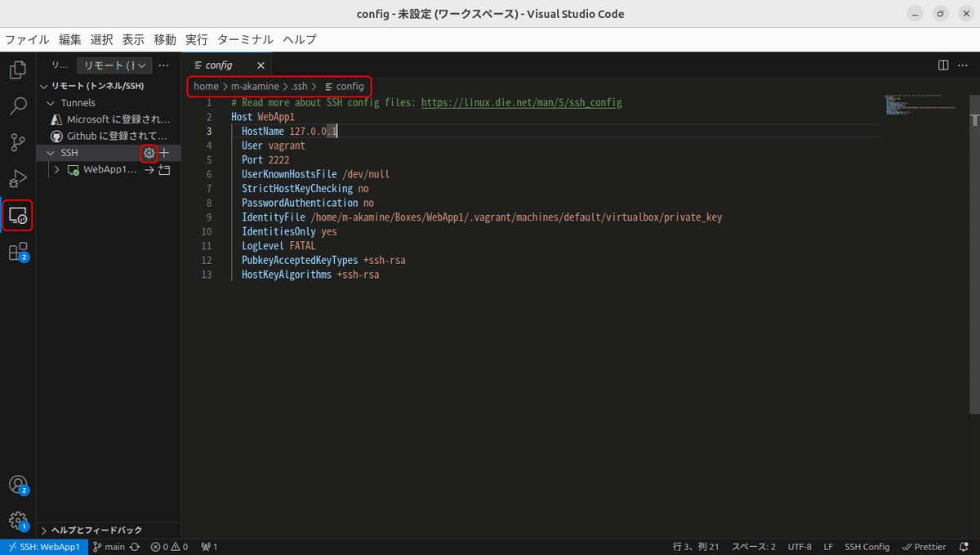Open the 実行 menu
The width and height of the screenshot is (980, 555).
pyautogui.click(x=197, y=39)
